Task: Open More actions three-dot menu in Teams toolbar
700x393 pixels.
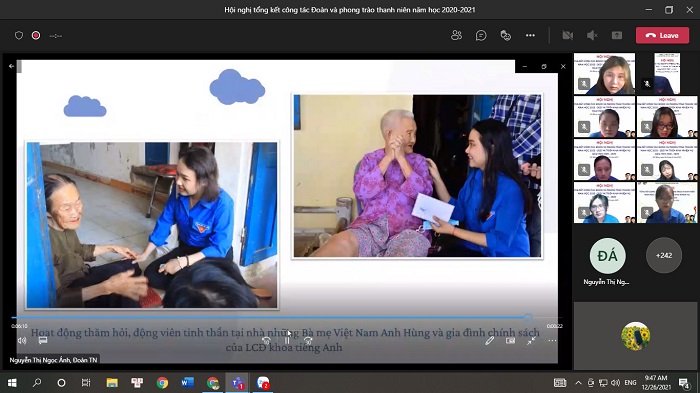Action: coord(530,35)
